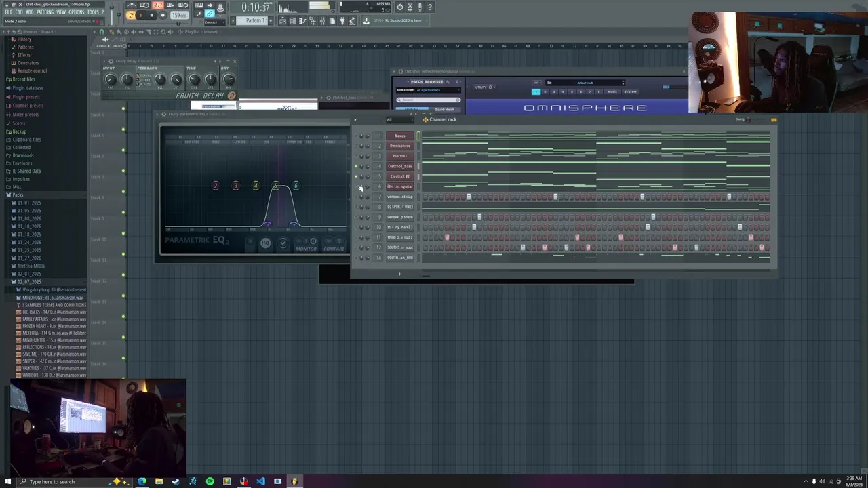Mute the (Tetcho)_bass channel

tap(356, 166)
